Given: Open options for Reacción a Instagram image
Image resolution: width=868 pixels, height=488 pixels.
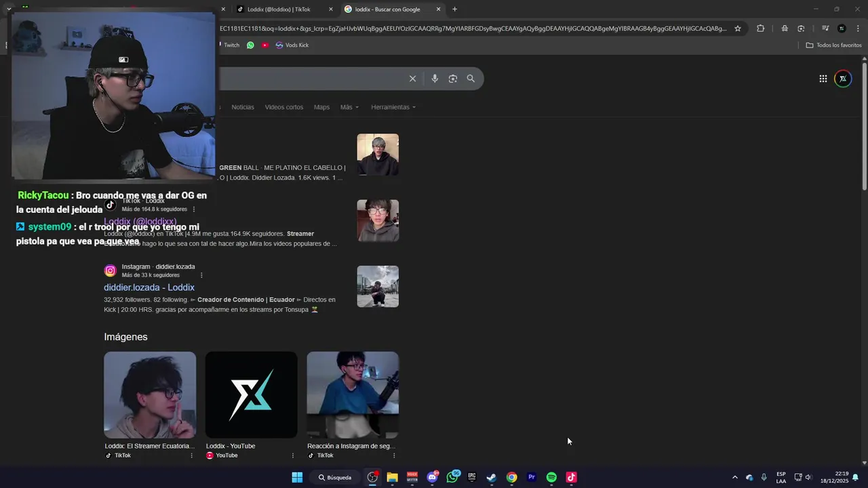Looking at the screenshot, I should pyautogui.click(x=394, y=455).
